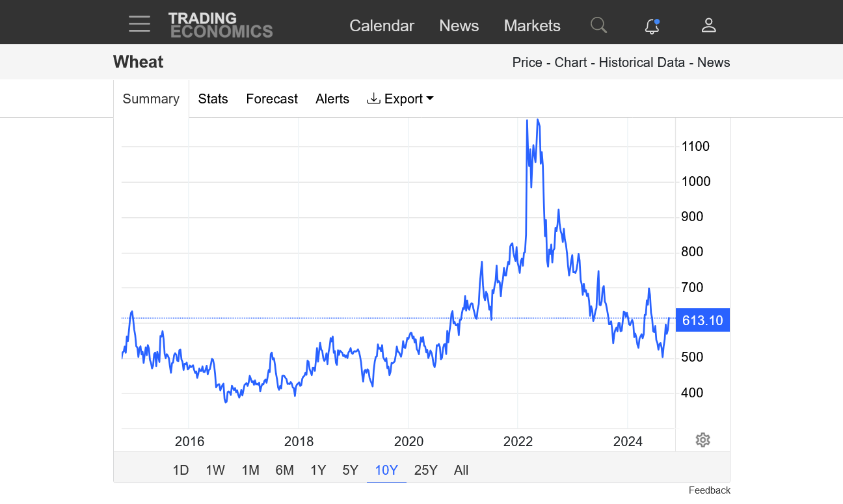Click the 2018 x-axis label
The image size is (843, 504).
click(299, 442)
